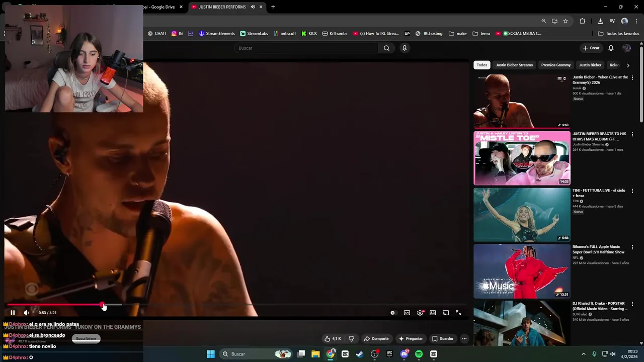Open Spotify from the taskbar
Screen dimensions: 644x362
tap(419, 354)
